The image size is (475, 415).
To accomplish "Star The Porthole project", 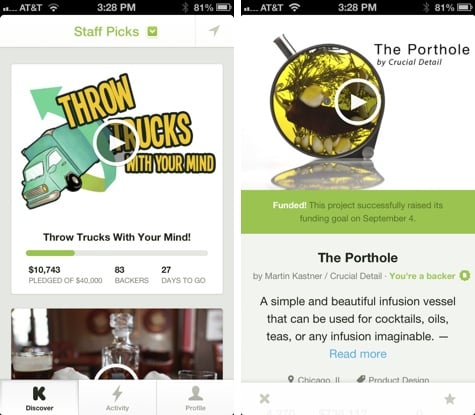I will pyautogui.click(x=450, y=398).
